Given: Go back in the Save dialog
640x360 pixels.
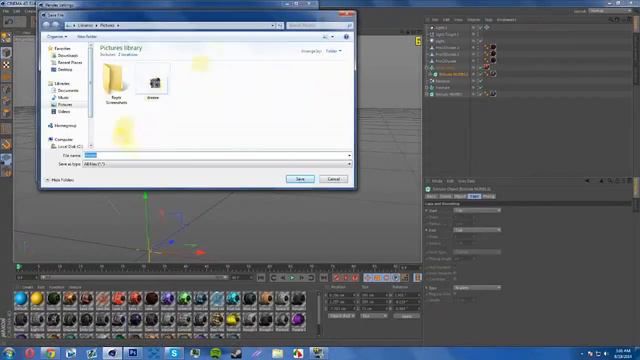Looking at the screenshot, I should pos(46,25).
